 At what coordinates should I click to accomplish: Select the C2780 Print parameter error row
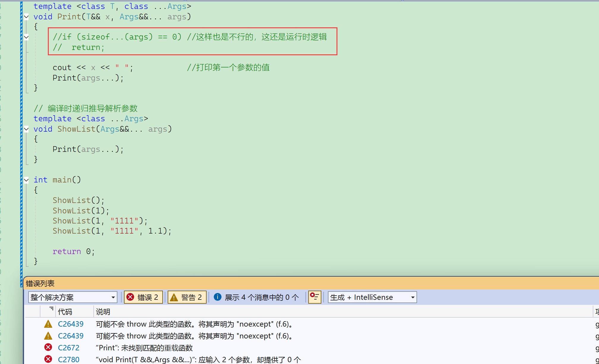198,360
